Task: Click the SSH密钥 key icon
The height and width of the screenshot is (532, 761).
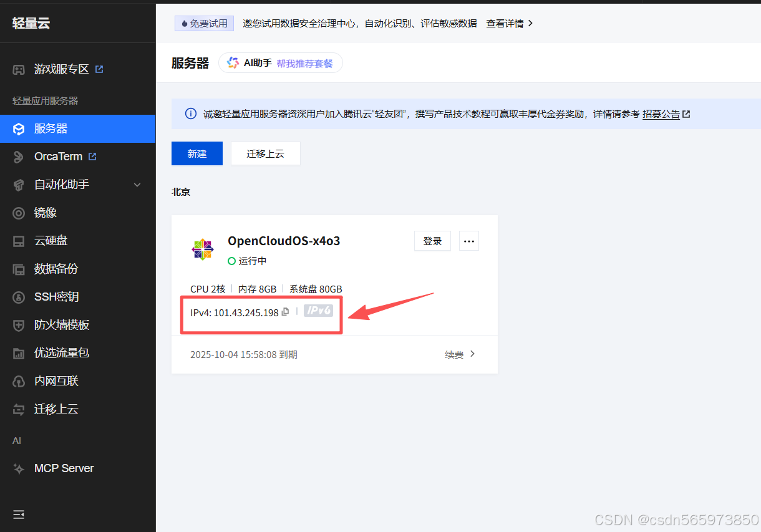Action: click(19, 297)
